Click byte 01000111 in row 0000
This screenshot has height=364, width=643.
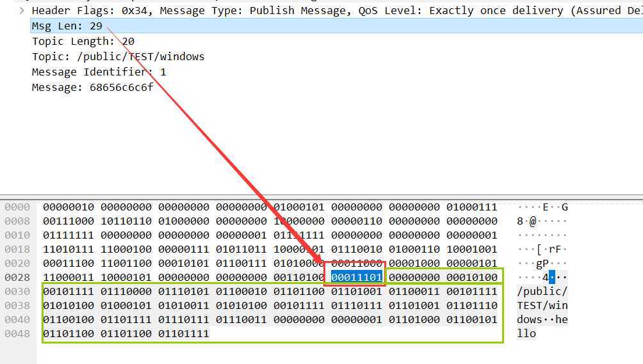472,207
